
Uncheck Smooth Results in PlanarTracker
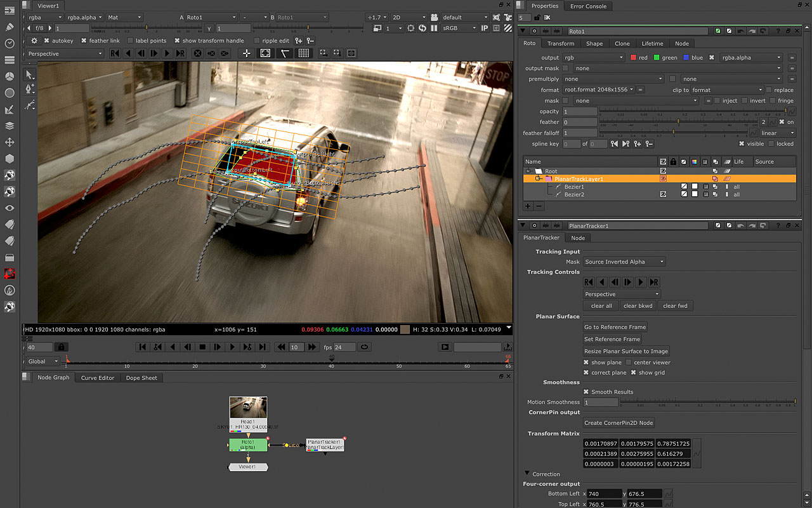[586, 392]
